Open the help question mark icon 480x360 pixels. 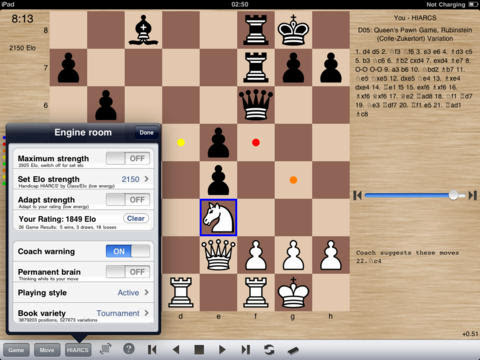pos(129,349)
